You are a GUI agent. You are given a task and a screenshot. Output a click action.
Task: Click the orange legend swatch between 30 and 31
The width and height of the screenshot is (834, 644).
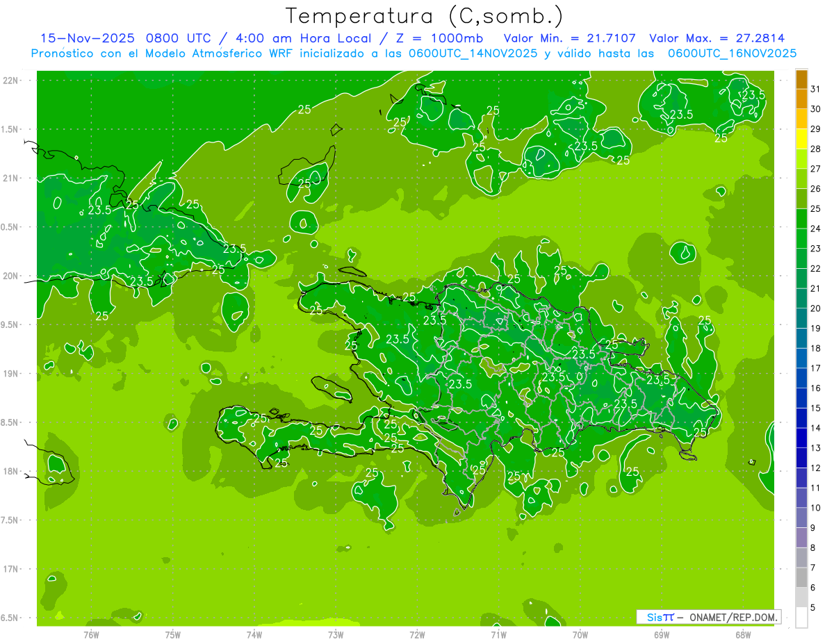click(801, 99)
